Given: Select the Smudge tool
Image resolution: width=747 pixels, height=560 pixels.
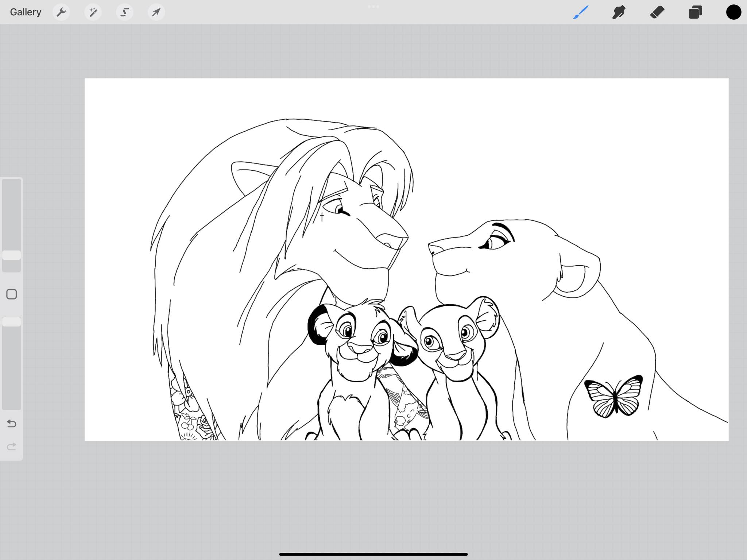Looking at the screenshot, I should [x=619, y=12].
